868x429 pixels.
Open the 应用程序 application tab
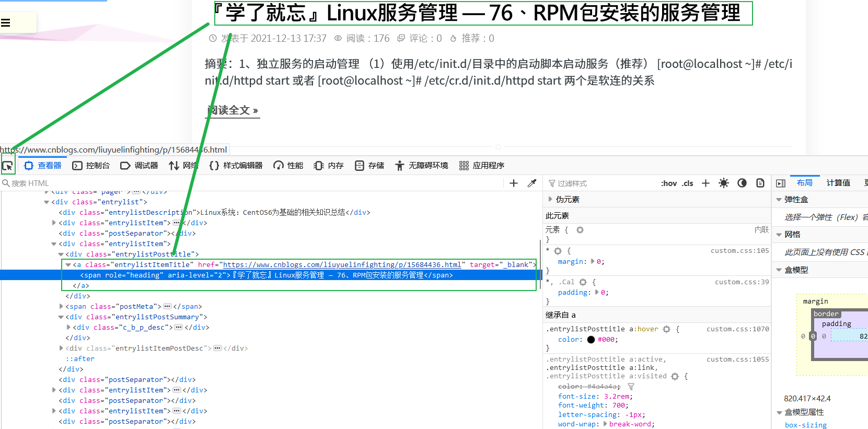click(482, 166)
